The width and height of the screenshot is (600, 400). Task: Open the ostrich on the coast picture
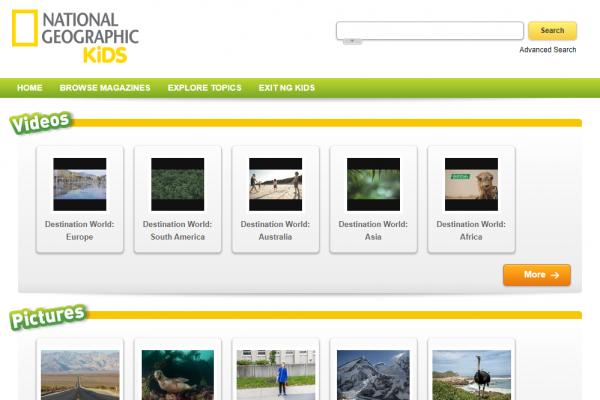coord(471,375)
